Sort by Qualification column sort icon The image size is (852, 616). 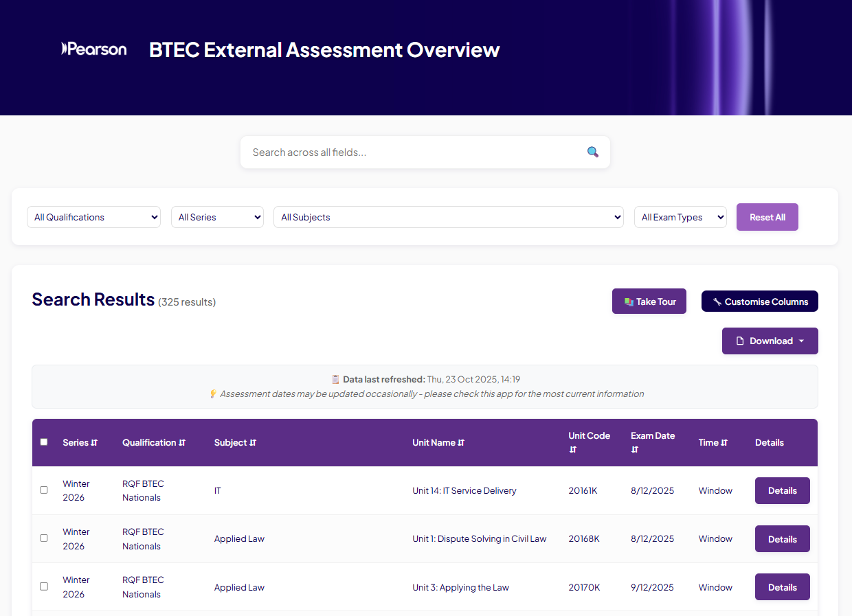(182, 443)
